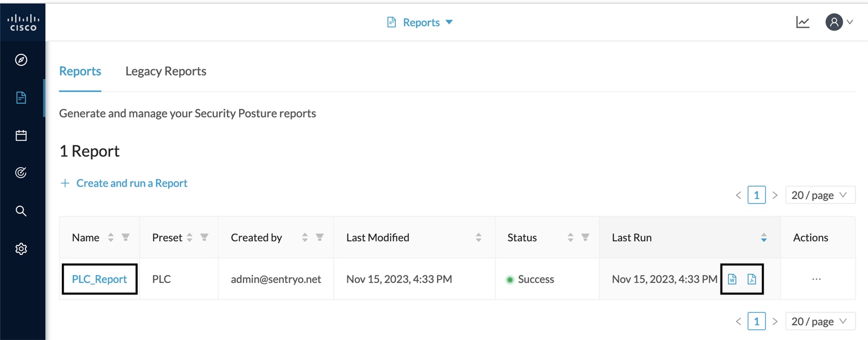
Task: Open the Actions ellipsis for PLC_Report
Action: [816, 279]
